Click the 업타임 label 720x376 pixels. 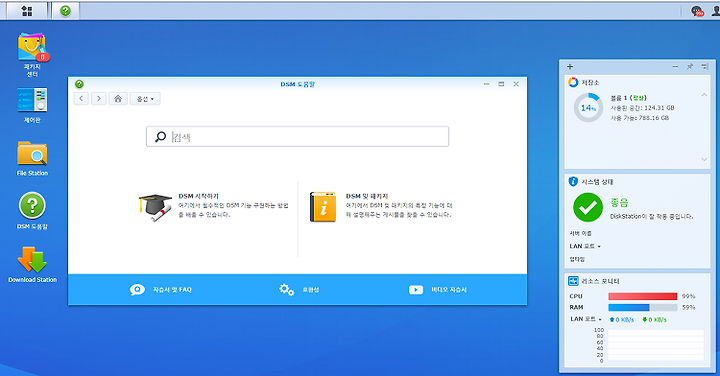(577, 259)
